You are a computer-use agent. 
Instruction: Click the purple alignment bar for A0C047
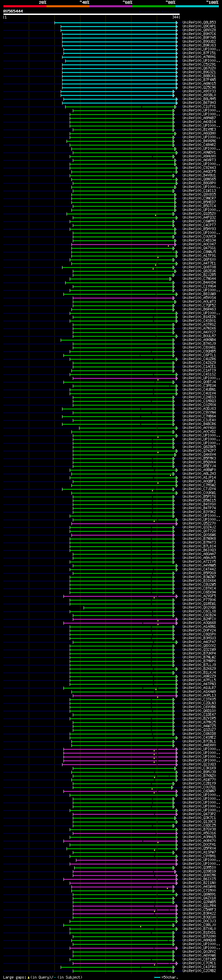[125, 244]
